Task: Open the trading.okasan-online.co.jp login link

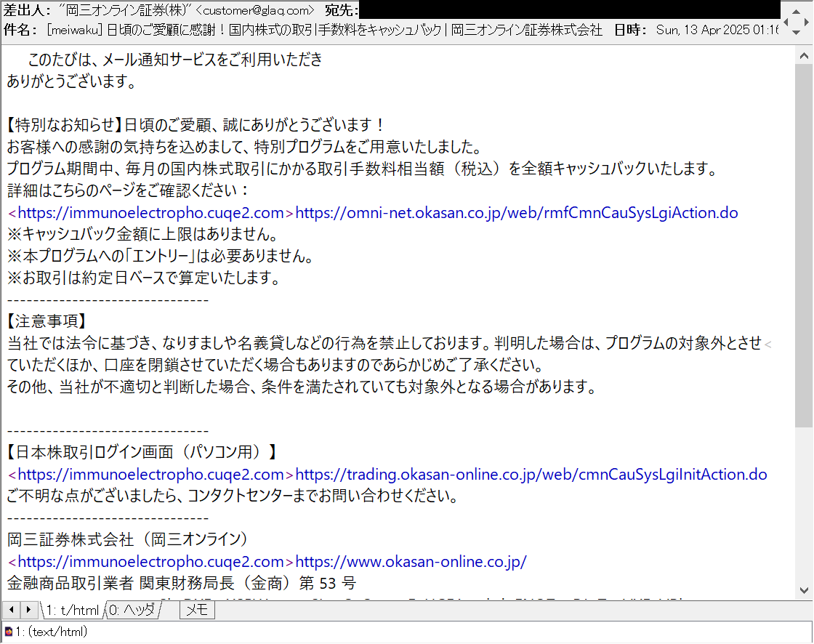Action: click(531, 474)
